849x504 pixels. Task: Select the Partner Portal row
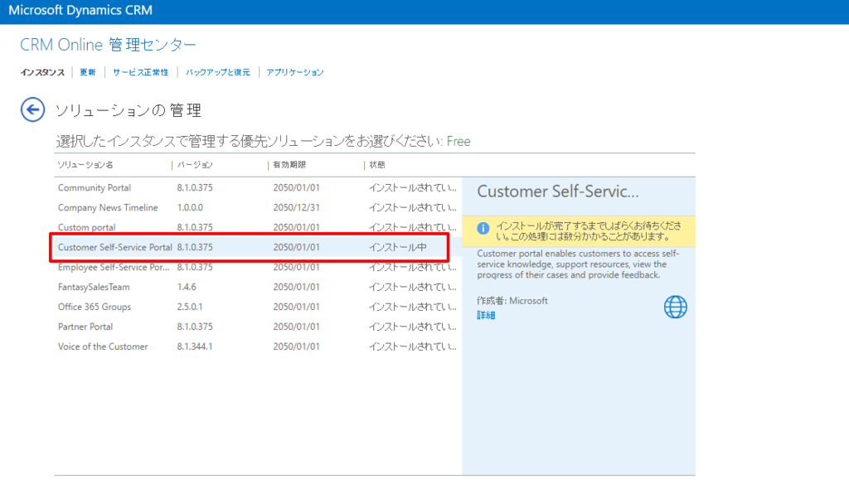coord(258,327)
